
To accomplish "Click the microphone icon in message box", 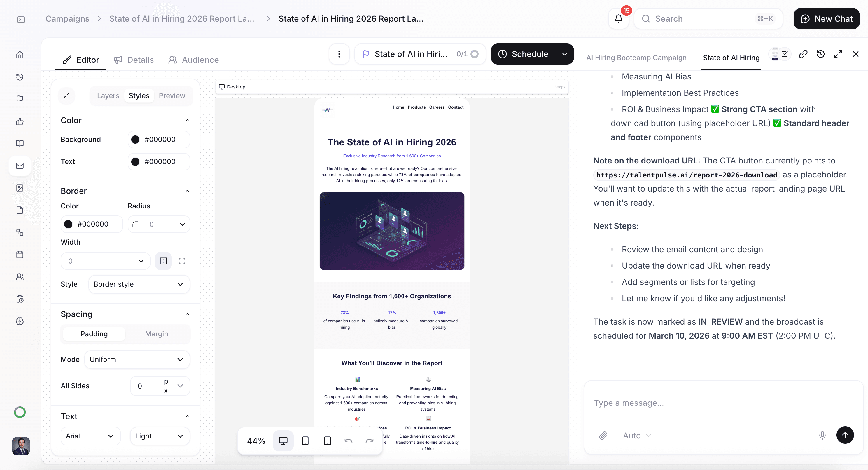I will [822, 436].
